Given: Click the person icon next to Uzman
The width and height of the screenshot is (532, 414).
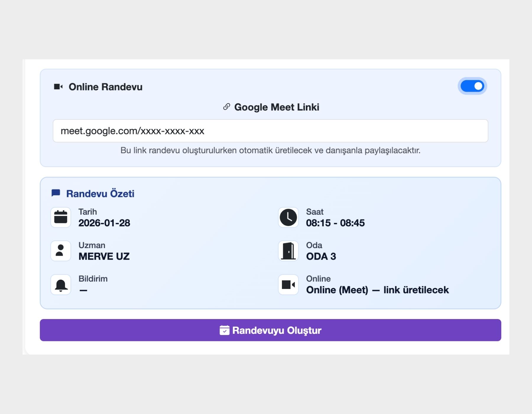Looking at the screenshot, I should tap(60, 251).
